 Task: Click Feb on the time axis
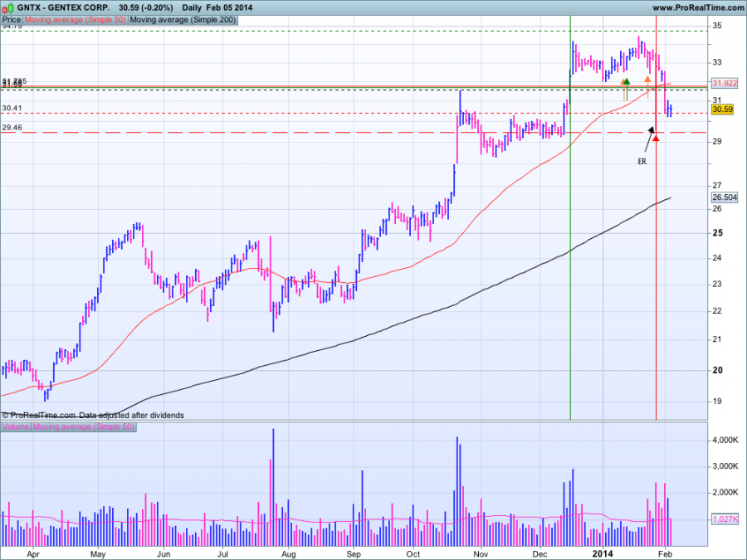[x=665, y=554]
